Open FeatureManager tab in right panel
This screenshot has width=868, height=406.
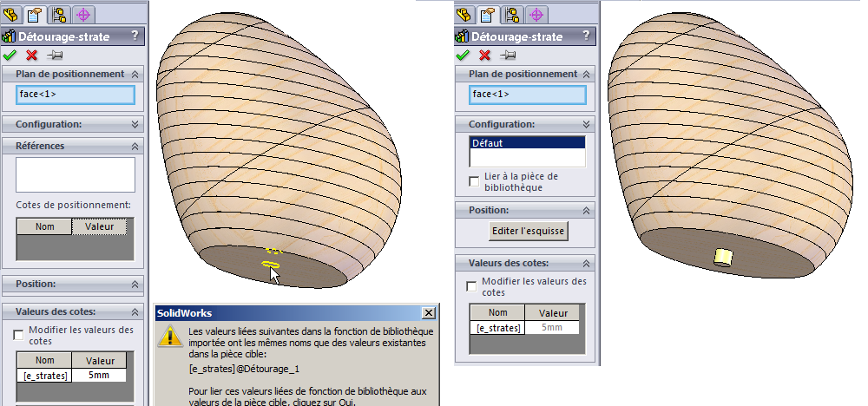point(464,14)
